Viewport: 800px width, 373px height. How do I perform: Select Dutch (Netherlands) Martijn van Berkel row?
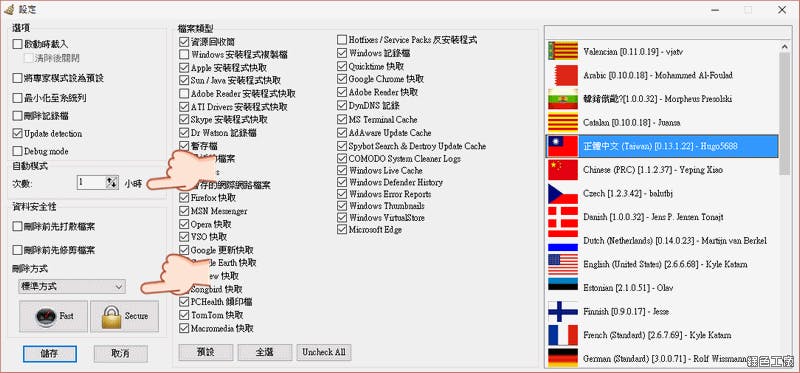click(662, 240)
